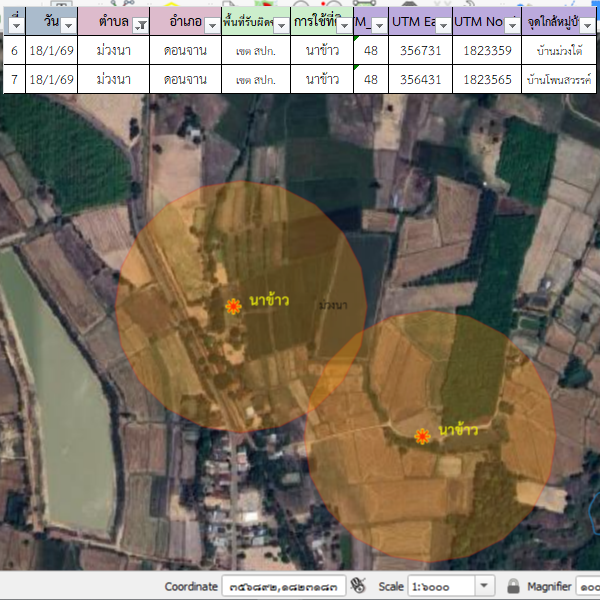Select row 6 header in the table

click(14, 50)
